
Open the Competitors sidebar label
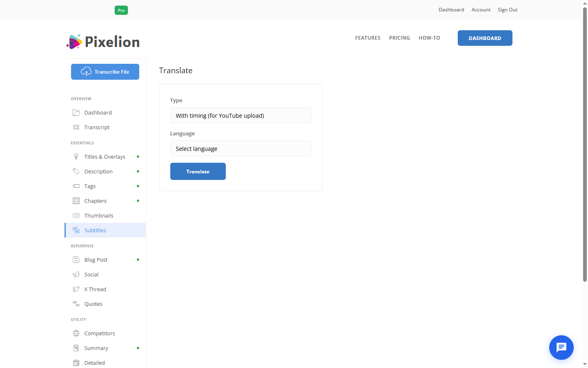click(x=100, y=333)
